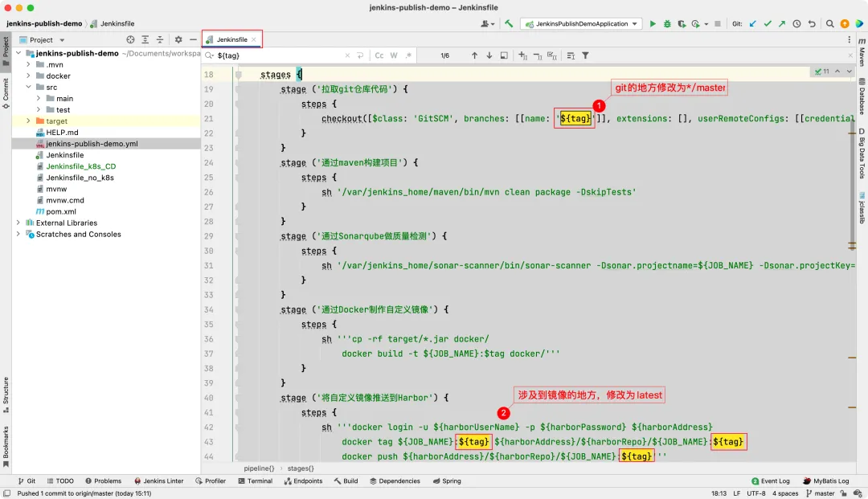Click the Rollback undo arrow icon
Screen dimensions: 868x499
click(x=812, y=24)
